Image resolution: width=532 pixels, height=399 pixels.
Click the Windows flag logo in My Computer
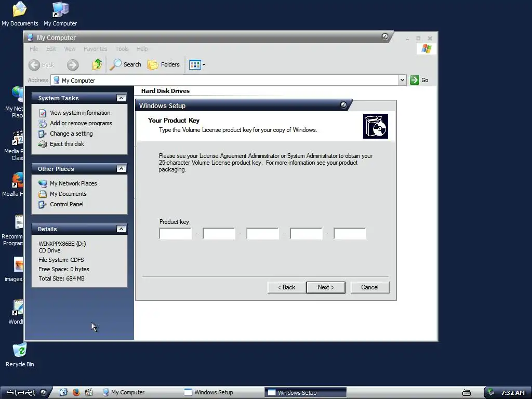[426, 49]
